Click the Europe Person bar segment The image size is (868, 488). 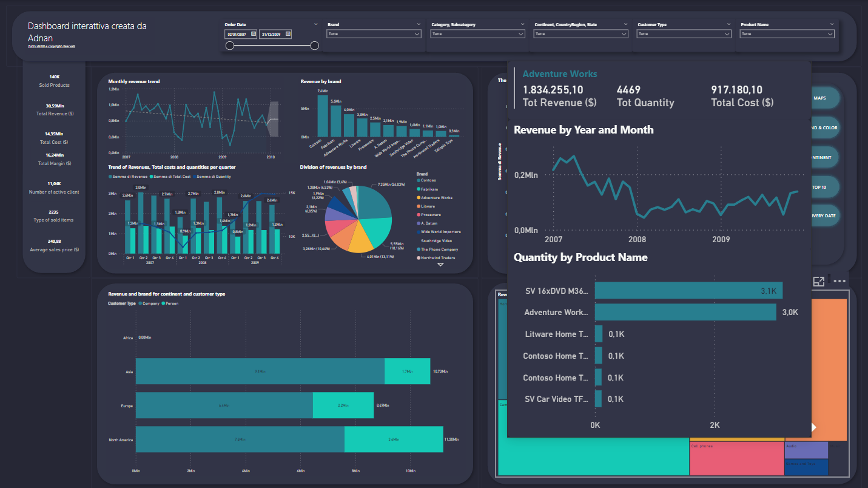click(x=343, y=405)
